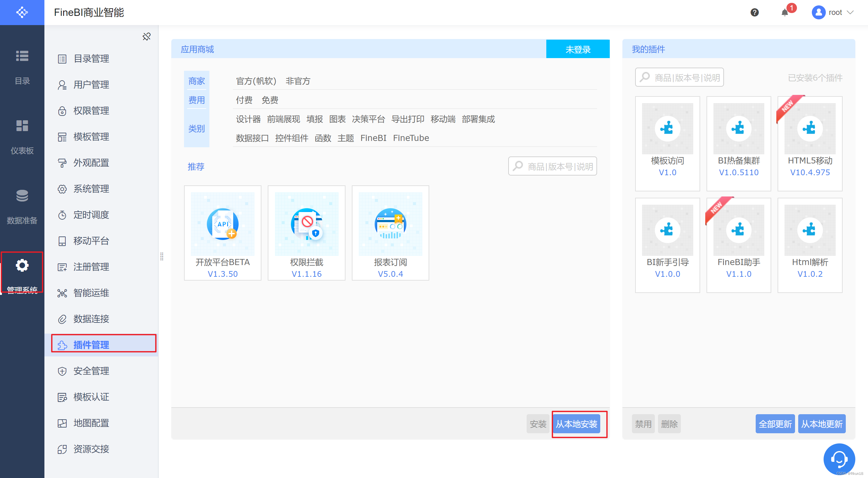This screenshot has width=868, height=478.
Task: Click the 禁用 button
Action: 643,424
